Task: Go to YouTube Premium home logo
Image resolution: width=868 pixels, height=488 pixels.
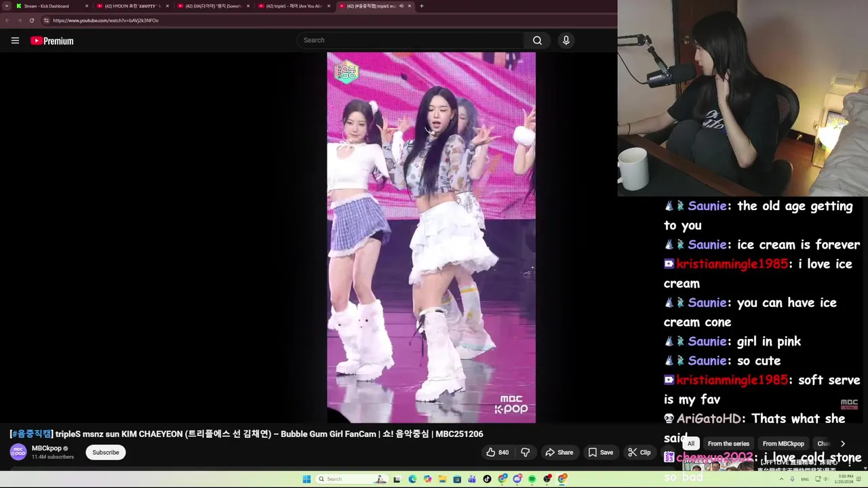Action: click(52, 41)
